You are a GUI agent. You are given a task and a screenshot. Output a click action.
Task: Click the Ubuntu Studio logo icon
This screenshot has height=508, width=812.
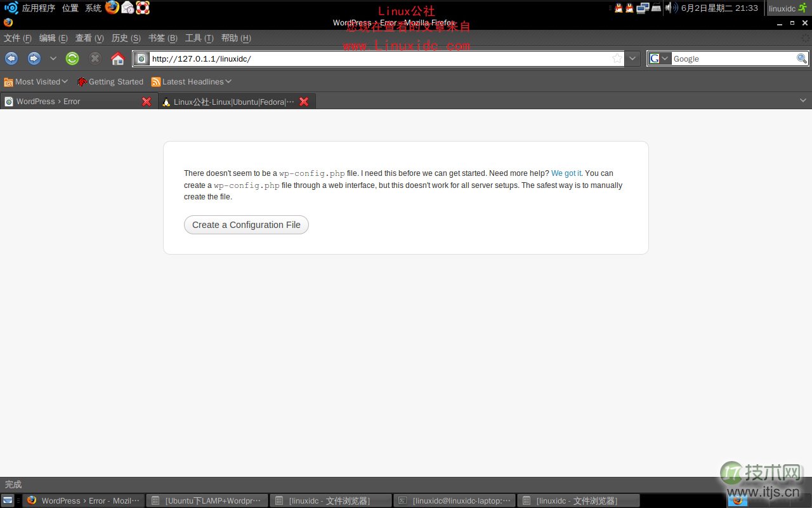click(11, 8)
